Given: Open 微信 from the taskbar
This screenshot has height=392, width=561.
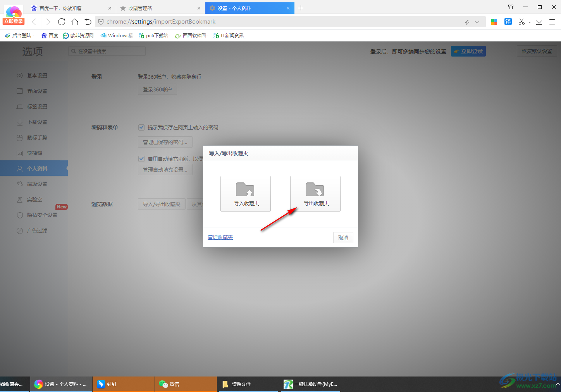Looking at the screenshot, I should 186,384.
